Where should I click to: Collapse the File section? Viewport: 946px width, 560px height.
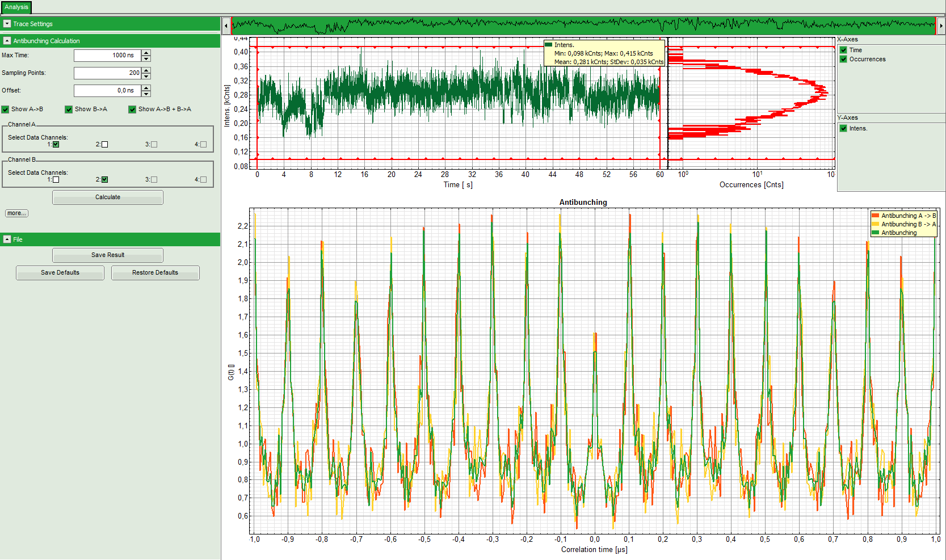click(x=7, y=239)
